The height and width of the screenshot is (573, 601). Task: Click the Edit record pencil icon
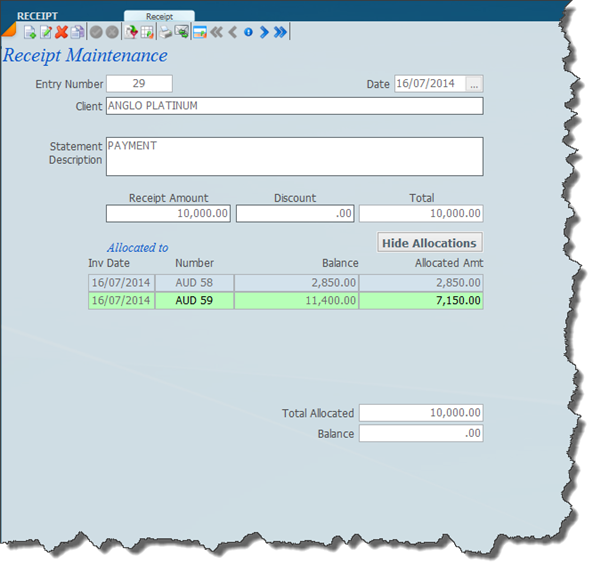coord(46,32)
